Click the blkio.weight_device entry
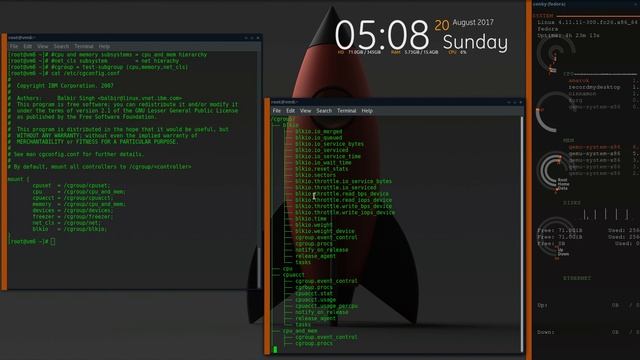This screenshot has height=360, width=640. (325, 231)
